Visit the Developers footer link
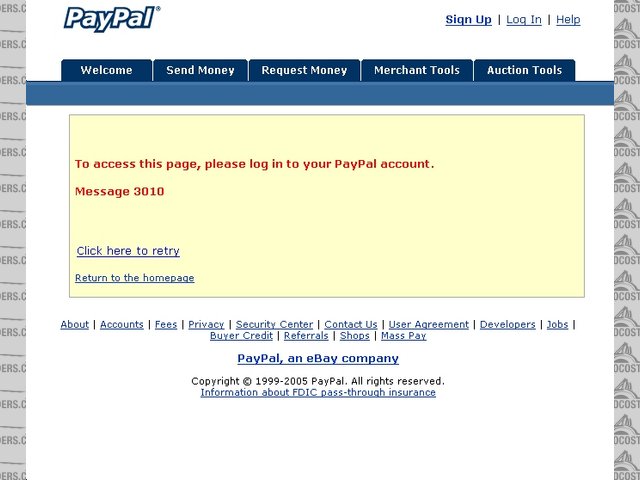Image resolution: width=640 pixels, height=480 pixels. coord(507,324)
